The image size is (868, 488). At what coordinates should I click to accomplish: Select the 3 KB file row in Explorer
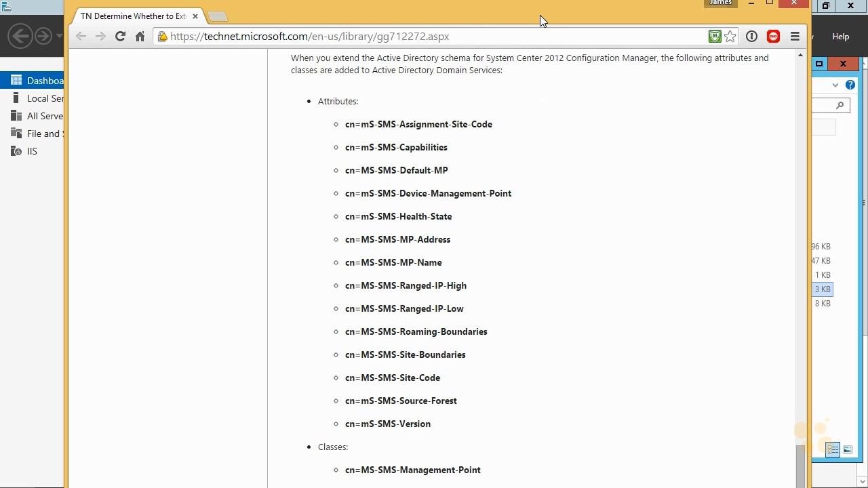pos(822,289)
